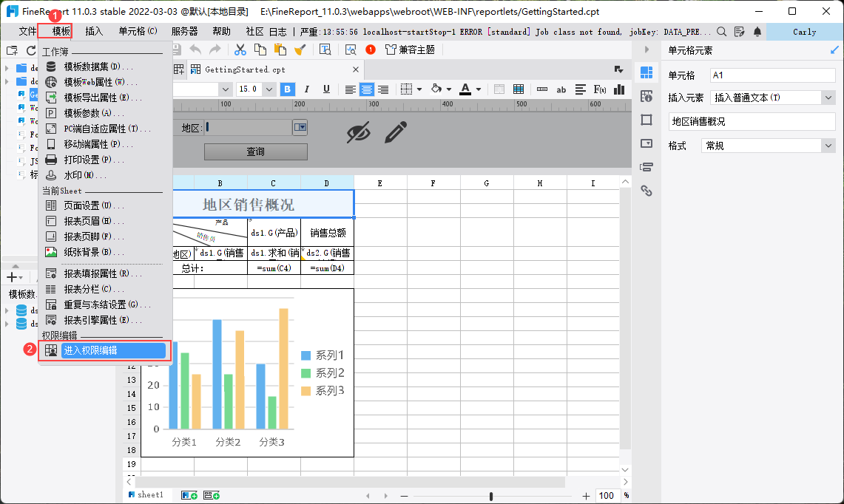Click the new folder icon in file panel
Image resolution: width=844 pixels, height=504 pixels.
[12, 50]
